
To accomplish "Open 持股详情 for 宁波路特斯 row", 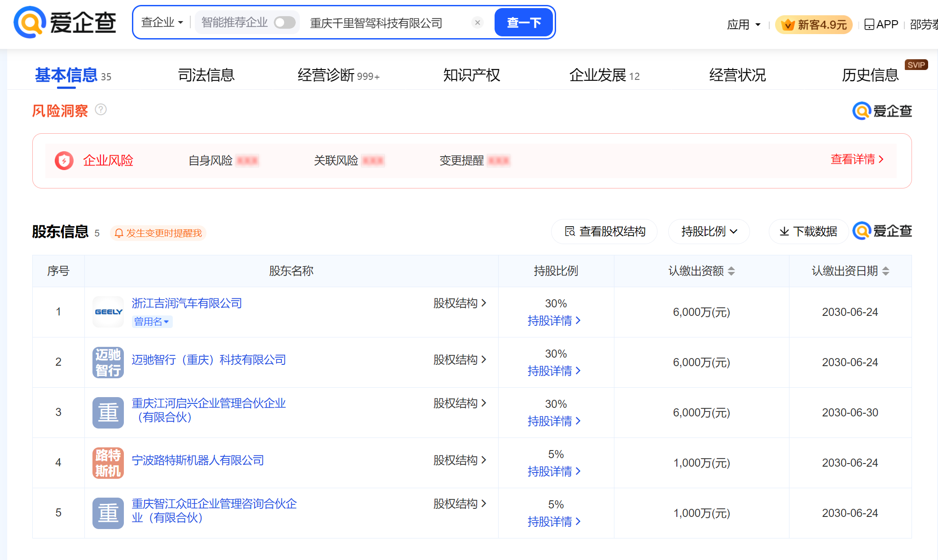I will [554, 471].
